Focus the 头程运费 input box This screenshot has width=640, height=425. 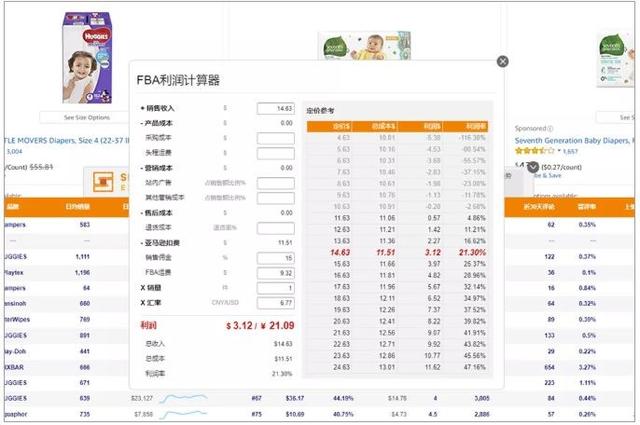[274, 153]
